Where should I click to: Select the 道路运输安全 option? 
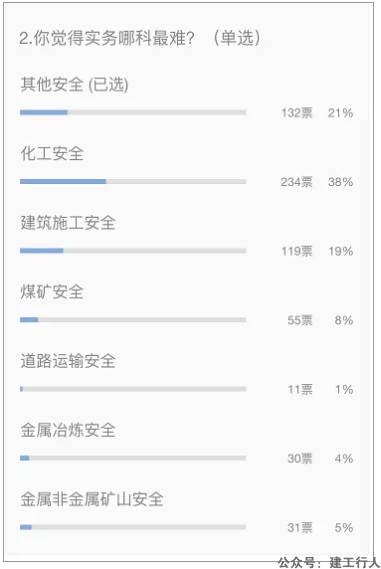pyautogui.click(x=68, y=361)
